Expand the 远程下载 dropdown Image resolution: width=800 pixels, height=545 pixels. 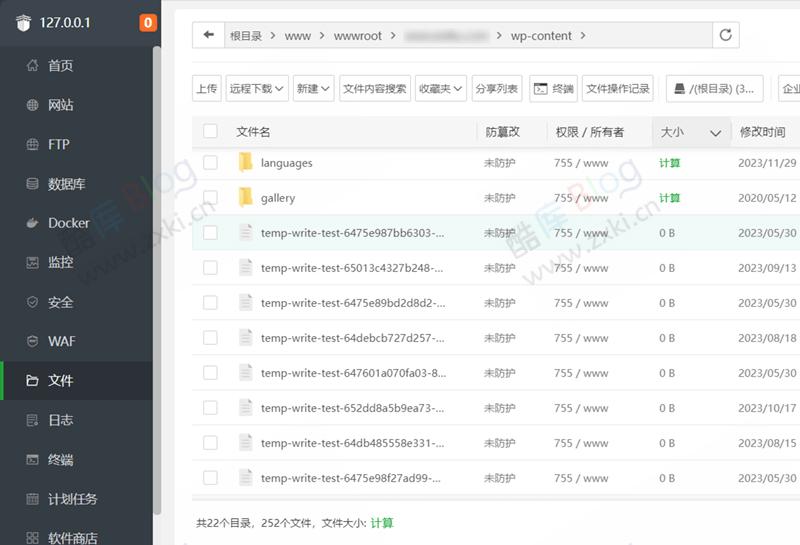[257, 88]
